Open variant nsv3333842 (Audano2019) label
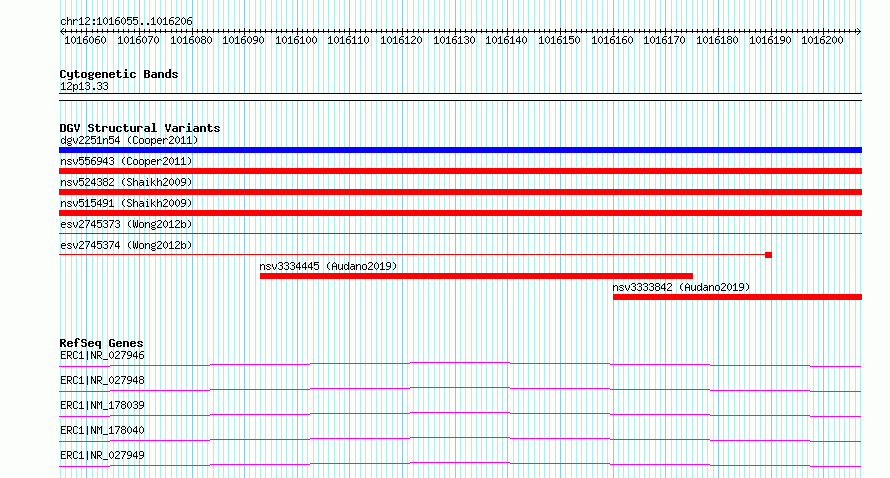Screen dimensions: 890x478 tap(681, 287)
